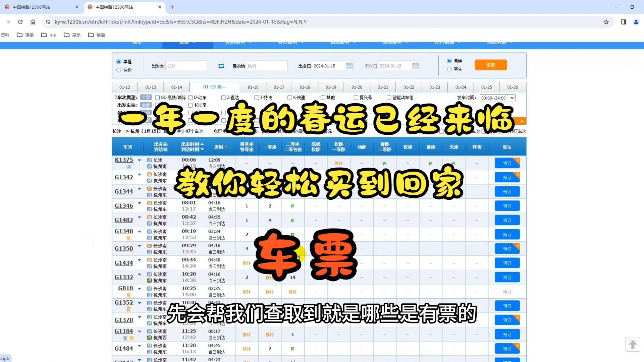644x362 pixels.
Task: Open the me bookmark folder
Action: (x=49, y=35)
